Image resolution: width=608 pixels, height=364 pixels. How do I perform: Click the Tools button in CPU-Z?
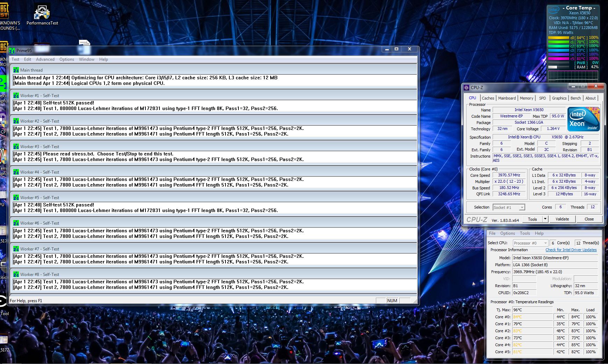[x=532, y=219]
